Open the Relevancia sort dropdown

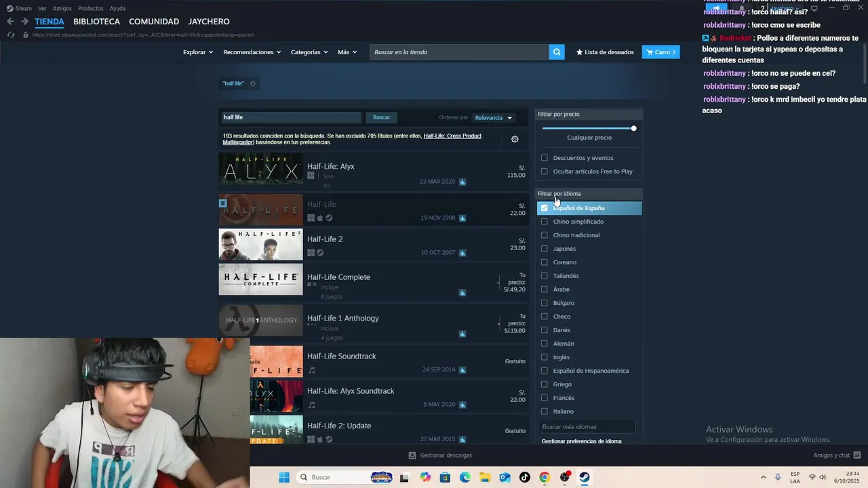(494, 118)
